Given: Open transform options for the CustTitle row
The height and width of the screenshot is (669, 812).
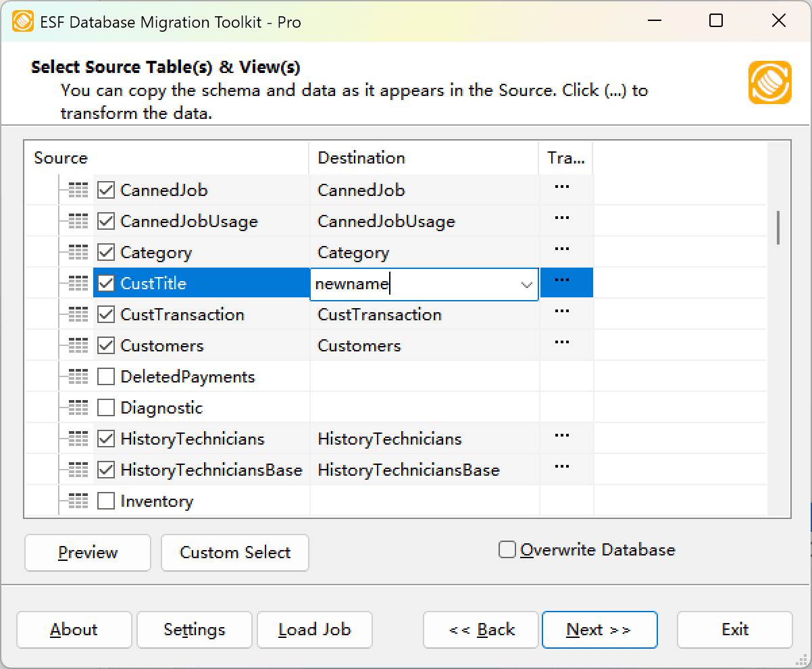Looking at the screenshot, I should coord(561,281).
